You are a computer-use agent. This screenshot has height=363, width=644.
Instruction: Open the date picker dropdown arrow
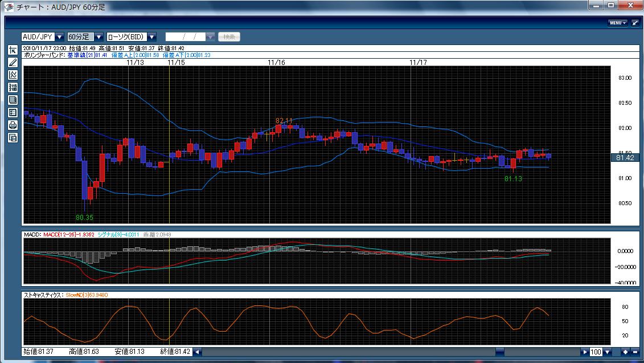click(x=210, y=37)
